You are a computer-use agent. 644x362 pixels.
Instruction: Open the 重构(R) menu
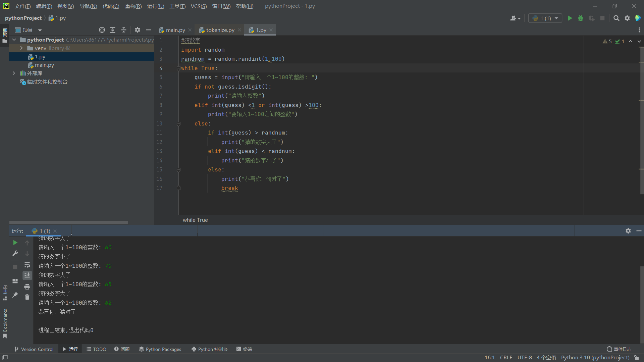click(133, 6)
